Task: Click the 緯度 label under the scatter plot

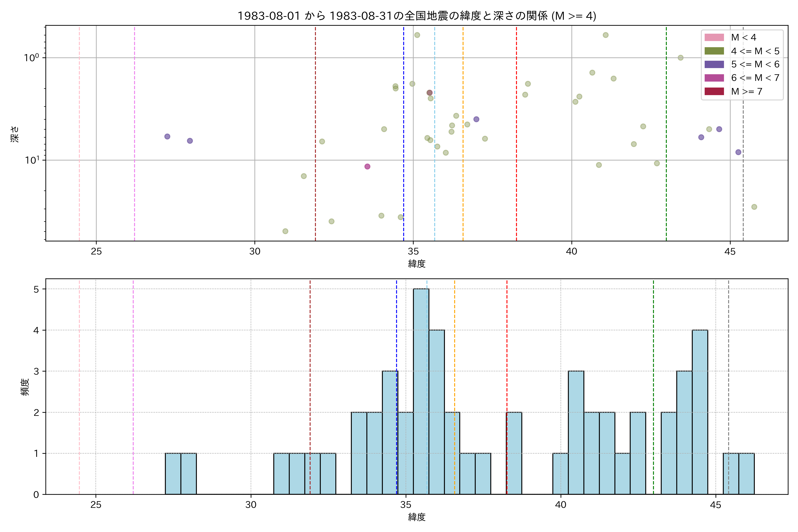Action: (x=417, y=264)
